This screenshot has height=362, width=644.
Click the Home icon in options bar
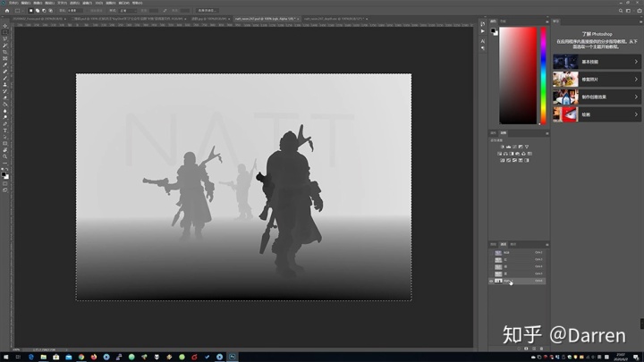point(7,11)
